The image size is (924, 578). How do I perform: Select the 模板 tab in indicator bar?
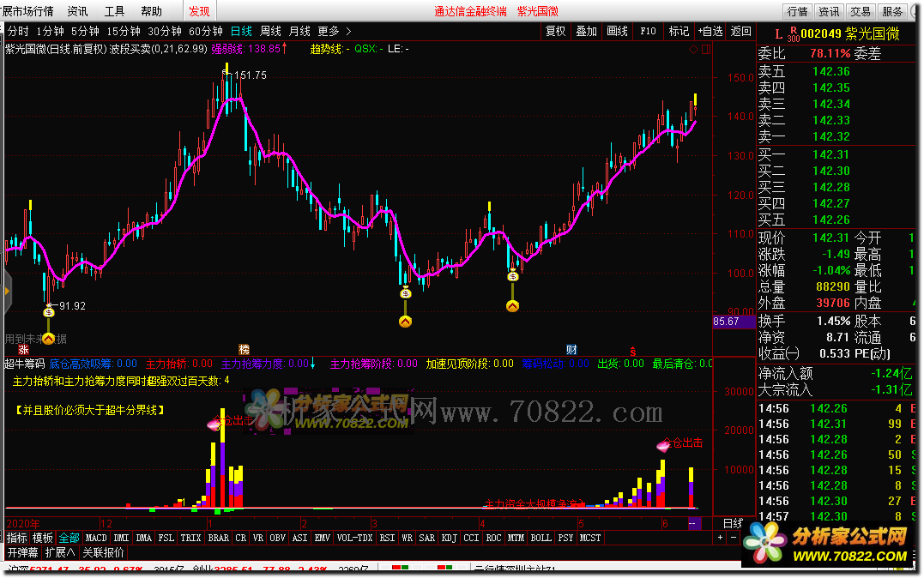point(42,538)
